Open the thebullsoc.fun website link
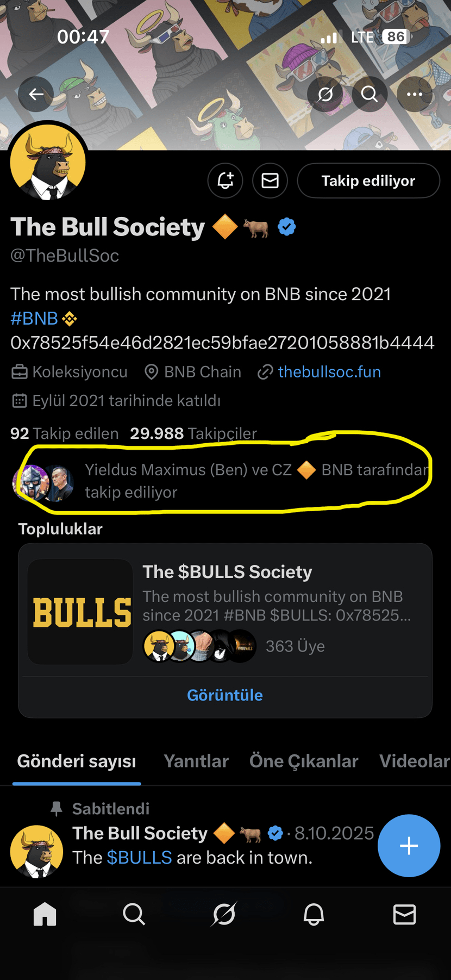 (x=329, y=372)
